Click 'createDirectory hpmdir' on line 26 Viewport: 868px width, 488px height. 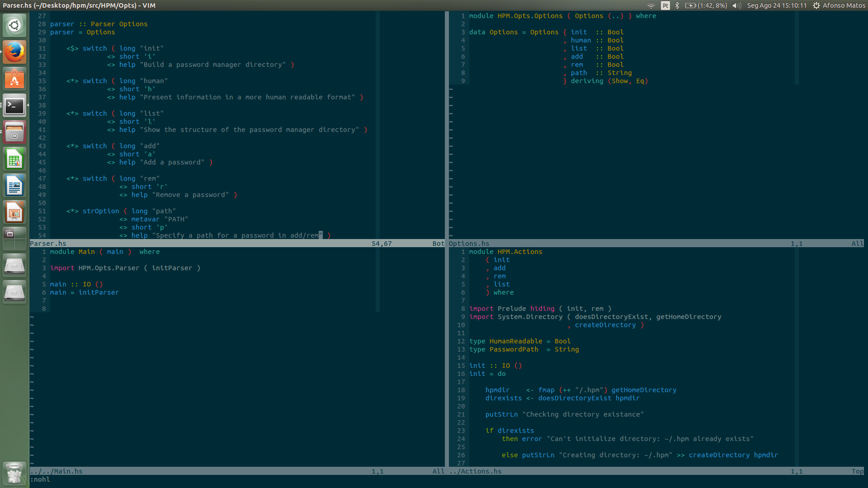pyautogui.click(x=733, y=455)
